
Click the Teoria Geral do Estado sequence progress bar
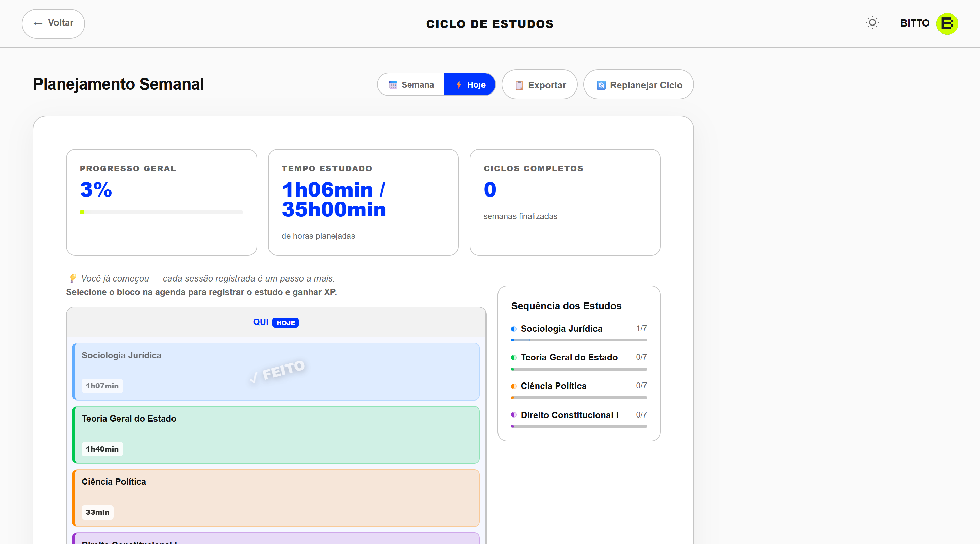(x=578, y=369)
